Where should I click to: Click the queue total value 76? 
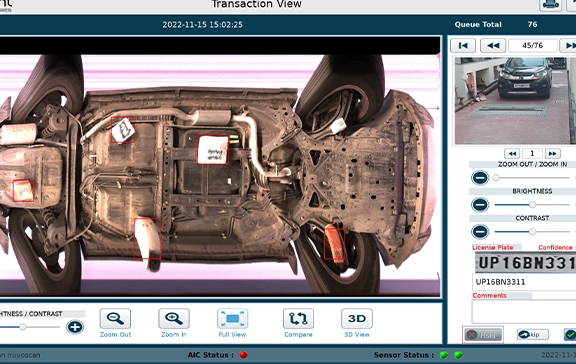coord(532,25)
